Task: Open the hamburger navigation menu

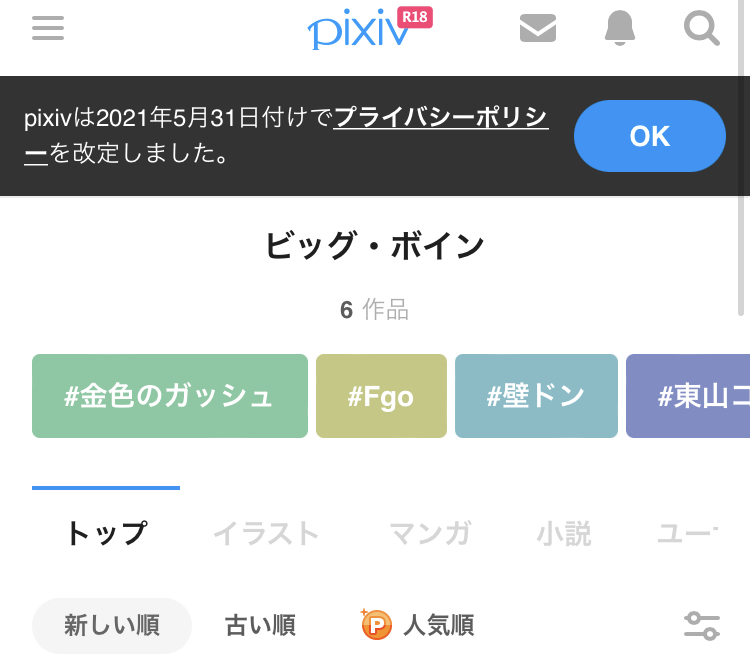Action: [48, 28]
